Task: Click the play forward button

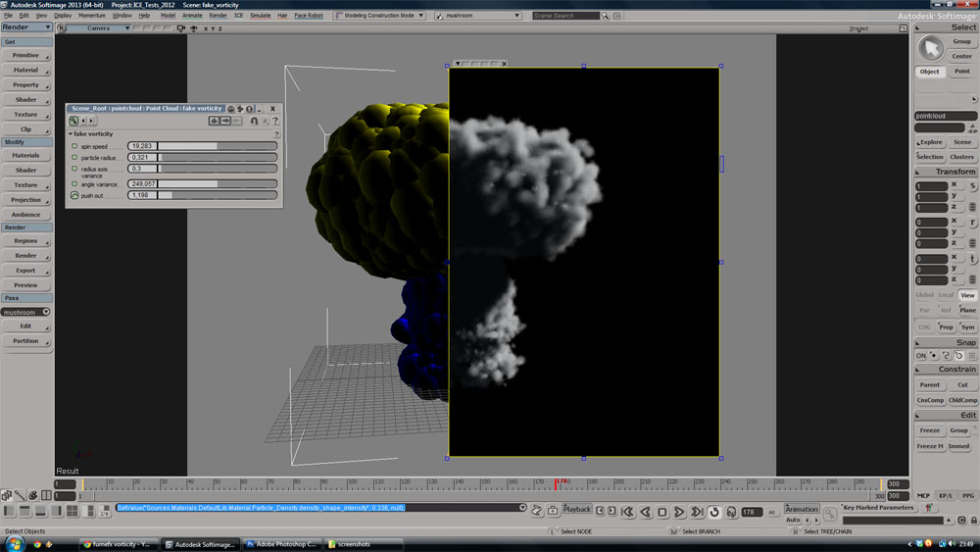Action: [679, 512]
